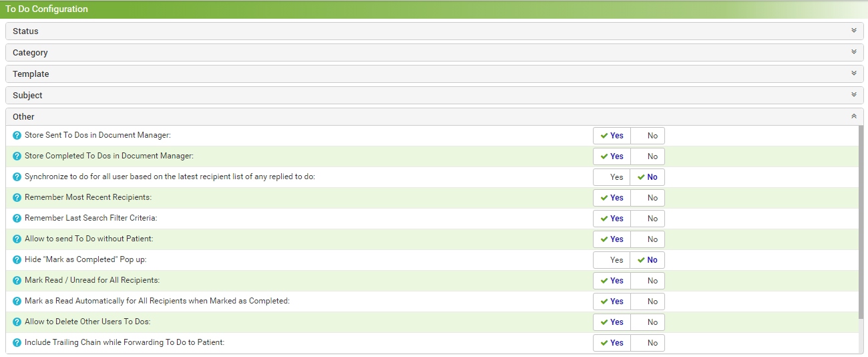
Task: Click the 'To Do Configuration' title
Action: click(47, 9)
